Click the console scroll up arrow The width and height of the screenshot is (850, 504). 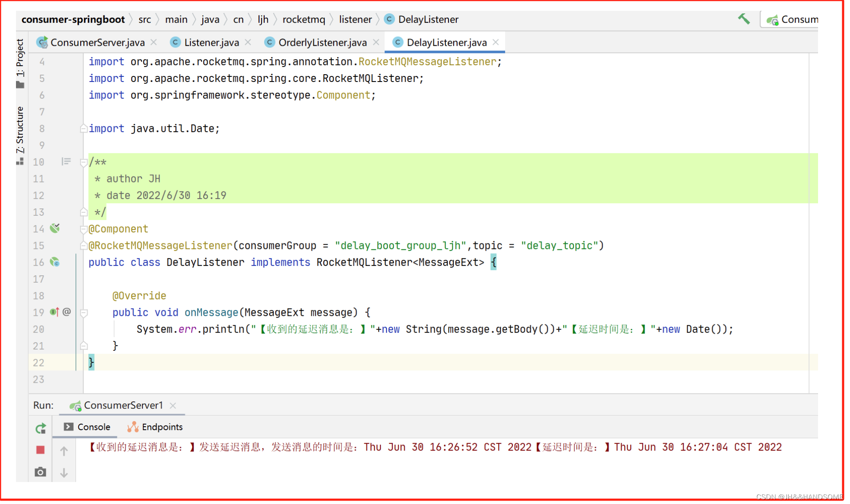[x=64, y=451]
